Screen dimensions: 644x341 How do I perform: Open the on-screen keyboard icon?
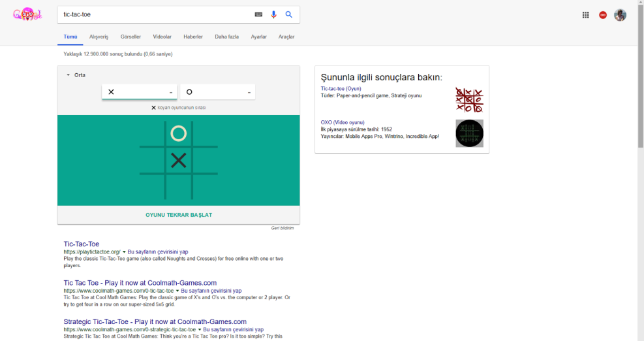click(258, 14)
